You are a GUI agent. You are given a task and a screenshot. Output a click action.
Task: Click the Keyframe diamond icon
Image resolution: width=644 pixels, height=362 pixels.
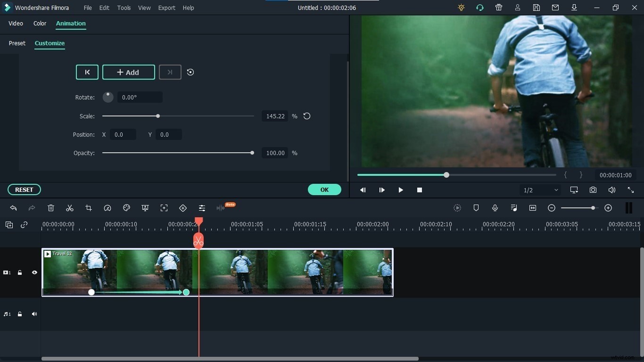click(183, 208)
